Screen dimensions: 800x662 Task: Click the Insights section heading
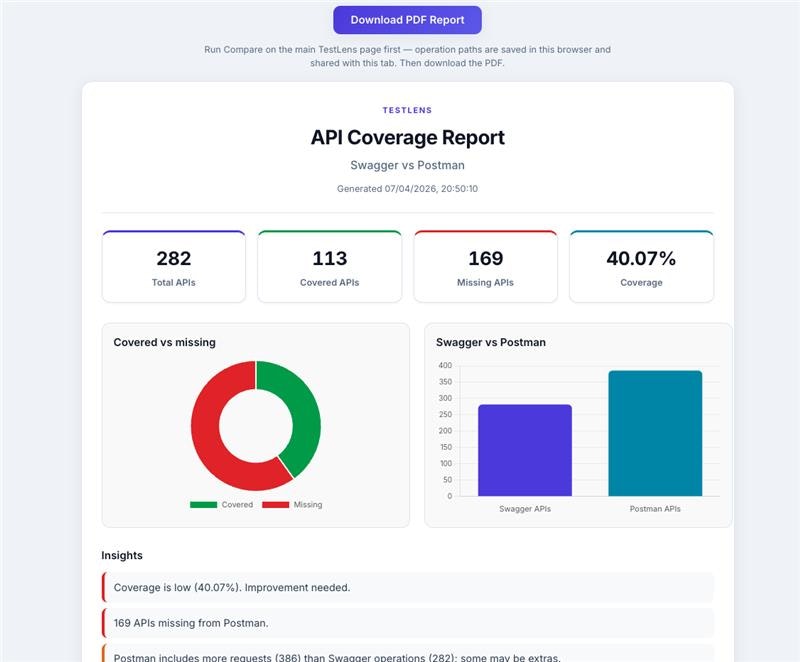tap(122, 555)
